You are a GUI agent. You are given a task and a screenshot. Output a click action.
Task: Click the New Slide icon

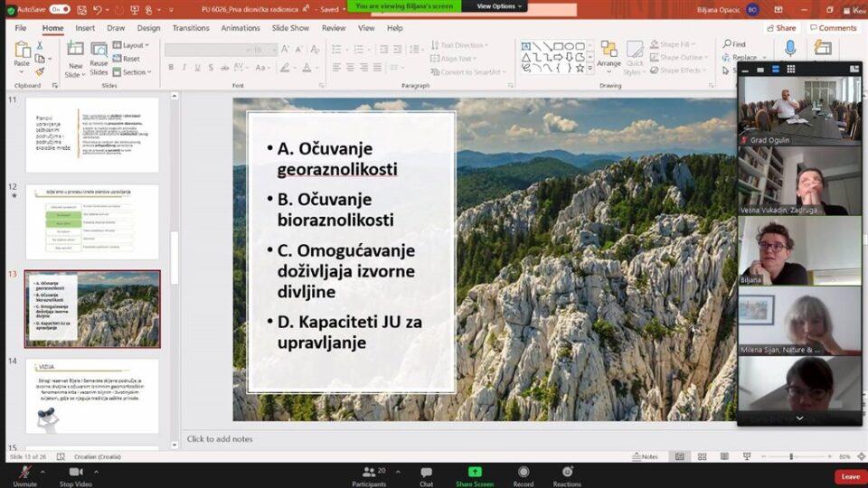[x=75, y=49]
